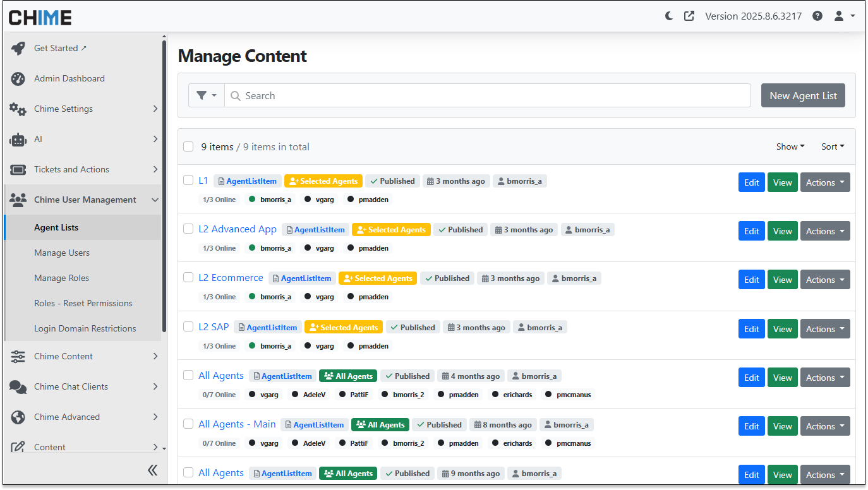868x490 pixels.
Task: Click Edit for L2 SAP
Action: click(752, 329)
